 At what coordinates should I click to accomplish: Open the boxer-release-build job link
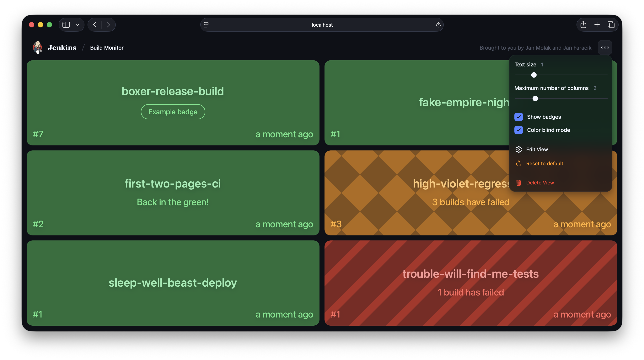click(173, 91)
